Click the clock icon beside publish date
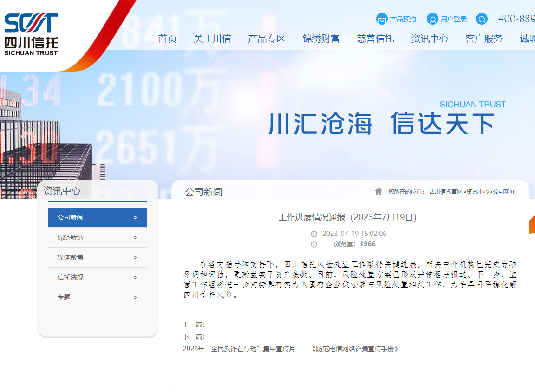 point(314,234)
